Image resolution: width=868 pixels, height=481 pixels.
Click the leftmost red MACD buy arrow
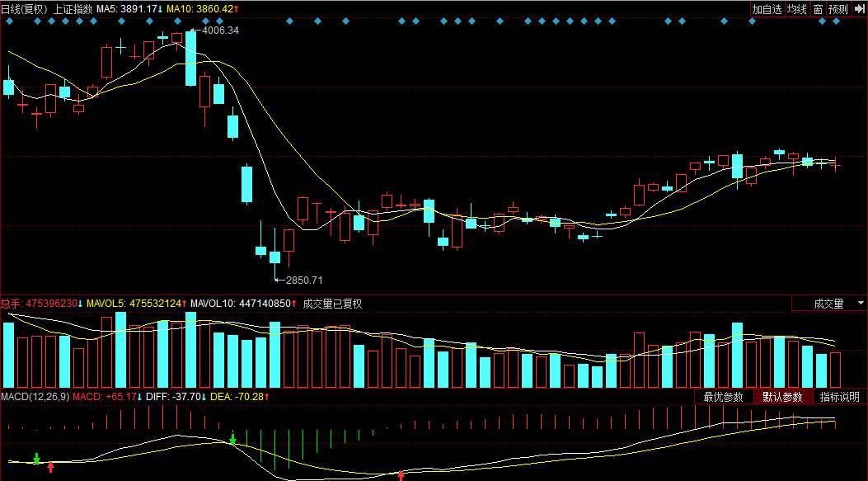(x=51, y=468)
